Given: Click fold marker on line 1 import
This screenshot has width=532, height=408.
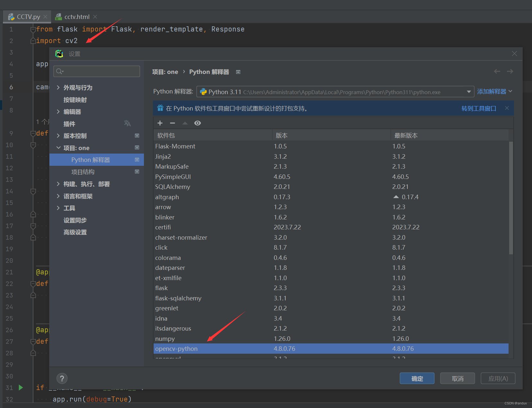Looking at the screenshot, I should [33, 29].
